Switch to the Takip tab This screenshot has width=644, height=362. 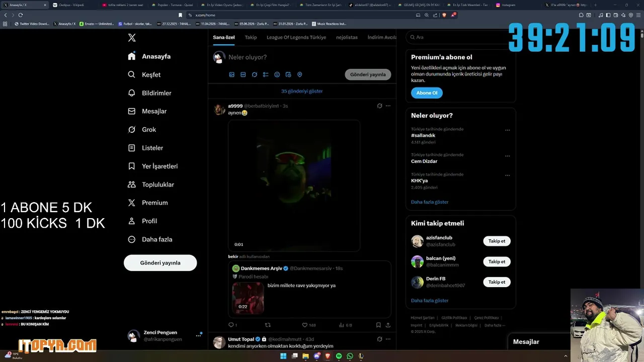point(251,37)
